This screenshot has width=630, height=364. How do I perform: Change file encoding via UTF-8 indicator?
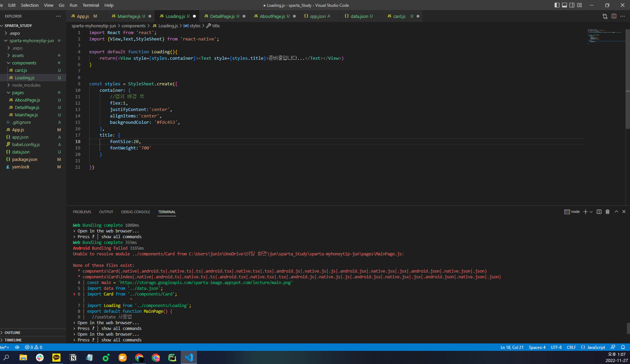[x=556, y=347]
